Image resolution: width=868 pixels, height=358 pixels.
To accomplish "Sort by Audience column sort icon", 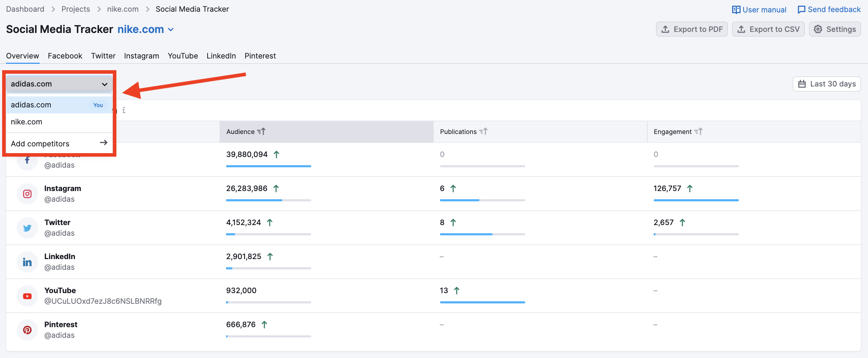I will (x=262, y=132).
